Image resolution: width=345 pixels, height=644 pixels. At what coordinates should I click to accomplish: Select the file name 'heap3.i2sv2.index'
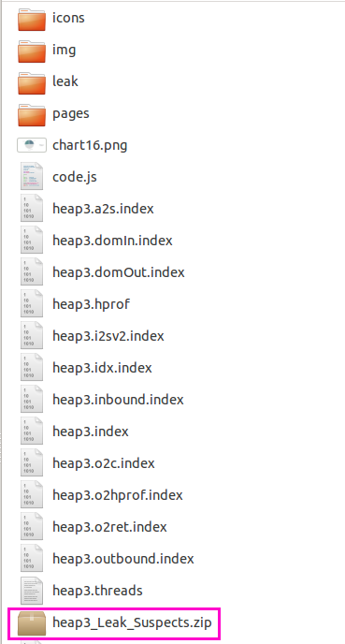coord(108,337)
